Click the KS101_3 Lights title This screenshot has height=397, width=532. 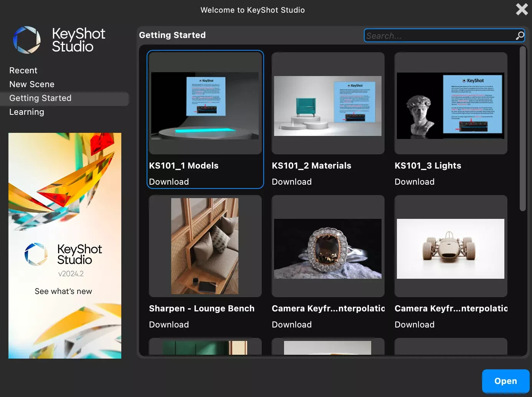[428, 166]
